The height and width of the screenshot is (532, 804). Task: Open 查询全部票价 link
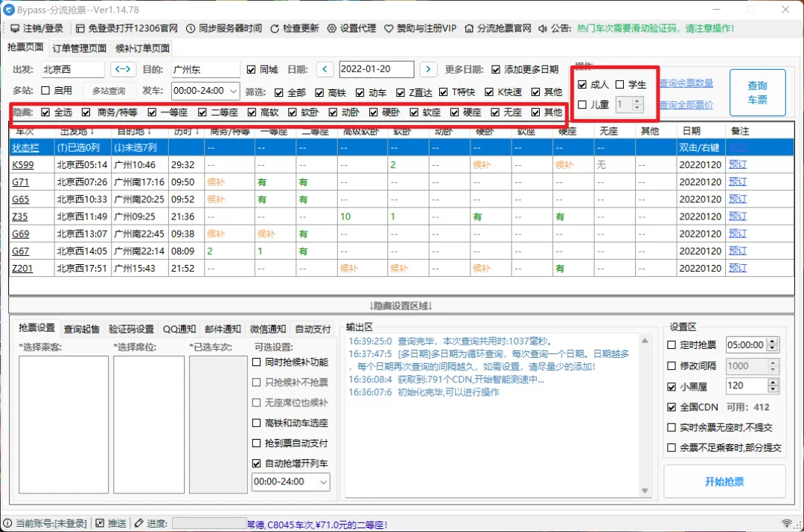coord(686,105)
